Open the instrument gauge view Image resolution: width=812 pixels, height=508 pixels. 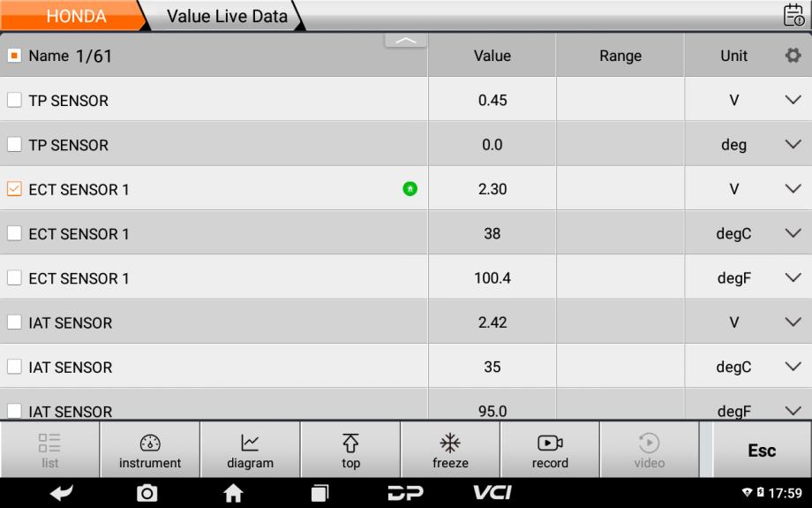coord(150,450)
